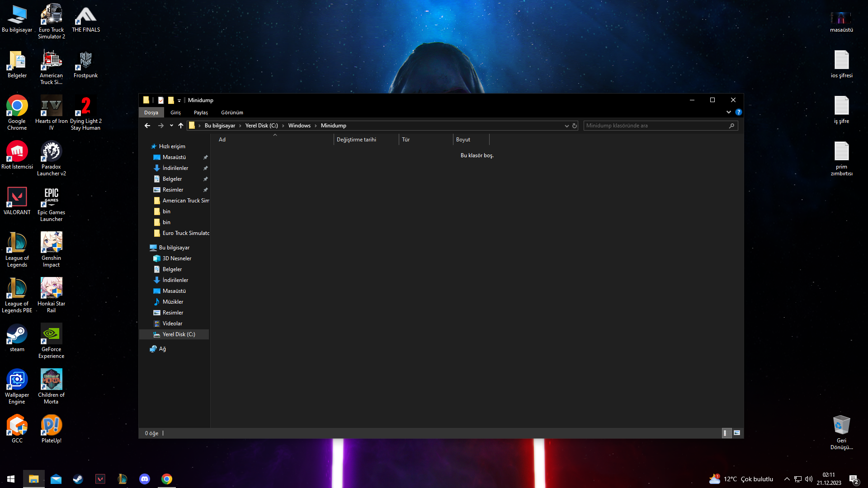Expand the ribbon with chevron
Screen dimensions: 868x488
[728, 112]
